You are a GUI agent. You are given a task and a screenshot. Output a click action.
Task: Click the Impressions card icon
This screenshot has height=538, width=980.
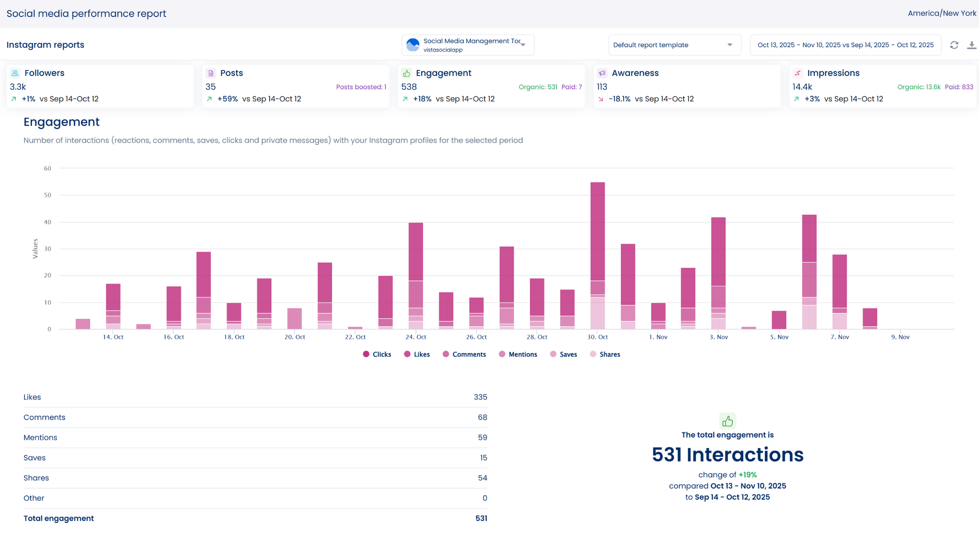797,73
